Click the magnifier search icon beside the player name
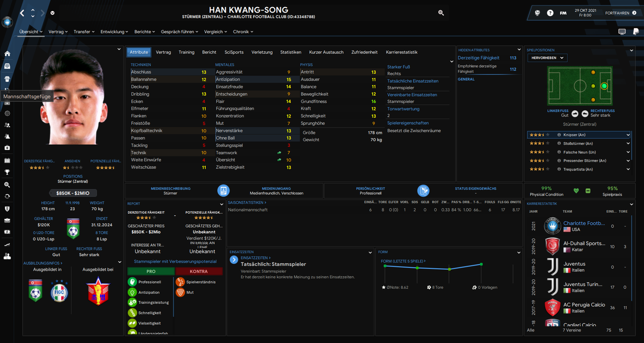The width and height of the screenshot is (644, 343). pyautogui.click(x=441, y=13)
